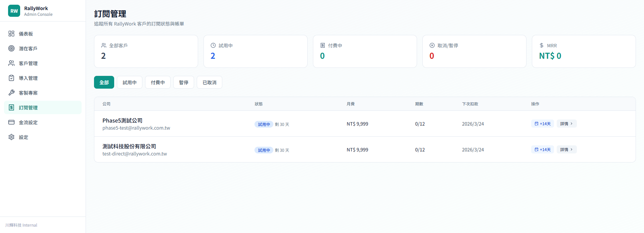The image size is (644, 233).
Task: Open 詳情 for 測試科技股份有限公司
Action: (567, 149)
